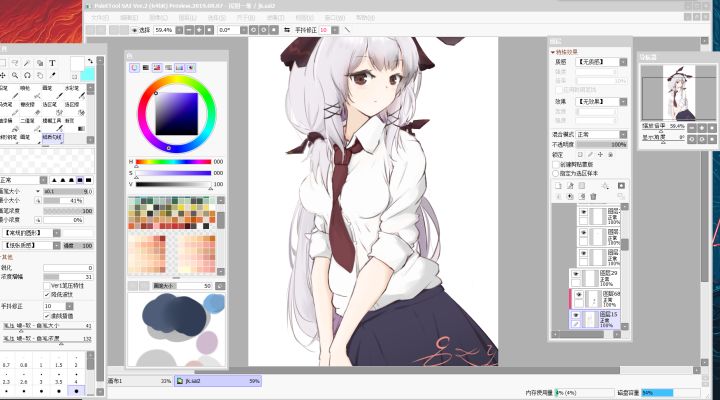Zoom in using navigator plus button
This screenshot has height=400, width=720.
(702, 128)
